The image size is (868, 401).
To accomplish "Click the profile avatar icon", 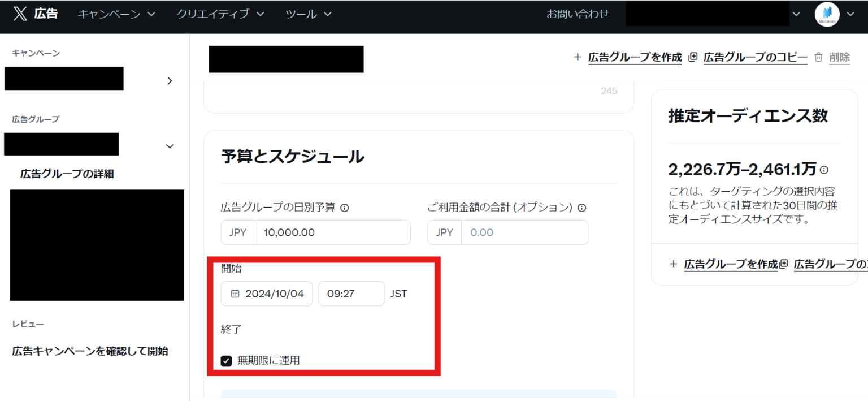I will coord(827,15).
